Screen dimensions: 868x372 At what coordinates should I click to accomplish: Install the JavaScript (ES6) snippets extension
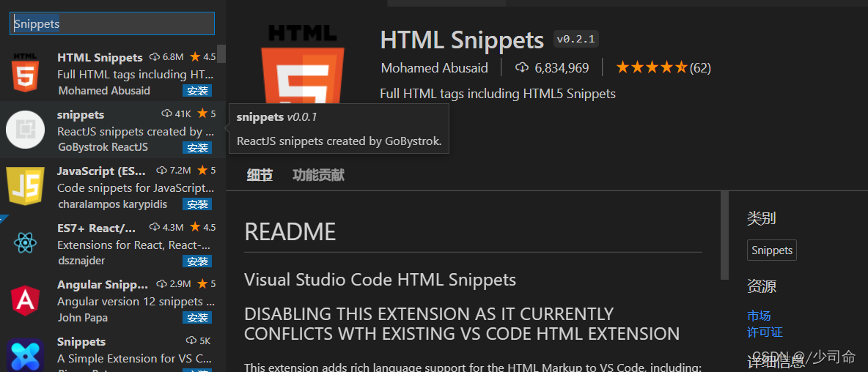(197, 204)
